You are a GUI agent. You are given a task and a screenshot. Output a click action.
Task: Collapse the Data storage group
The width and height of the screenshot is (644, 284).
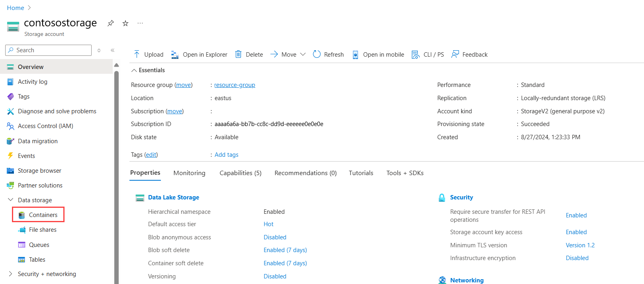click(x=11, y=200)
